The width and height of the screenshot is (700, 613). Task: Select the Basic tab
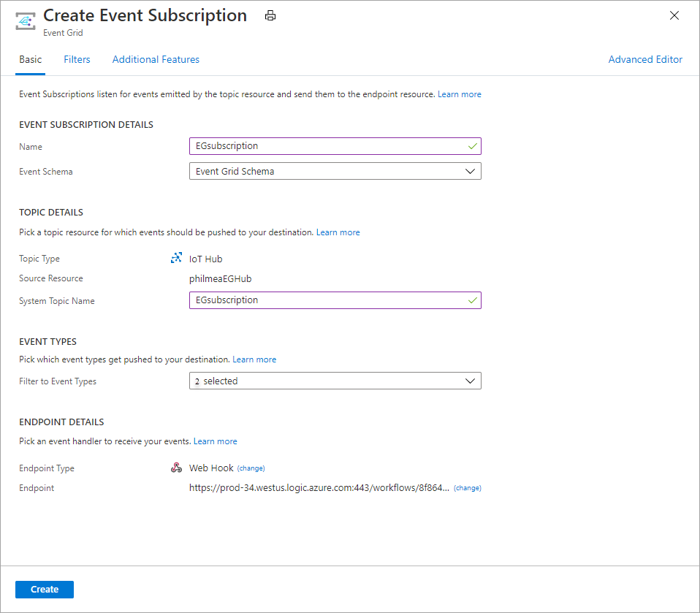(31, 60)
